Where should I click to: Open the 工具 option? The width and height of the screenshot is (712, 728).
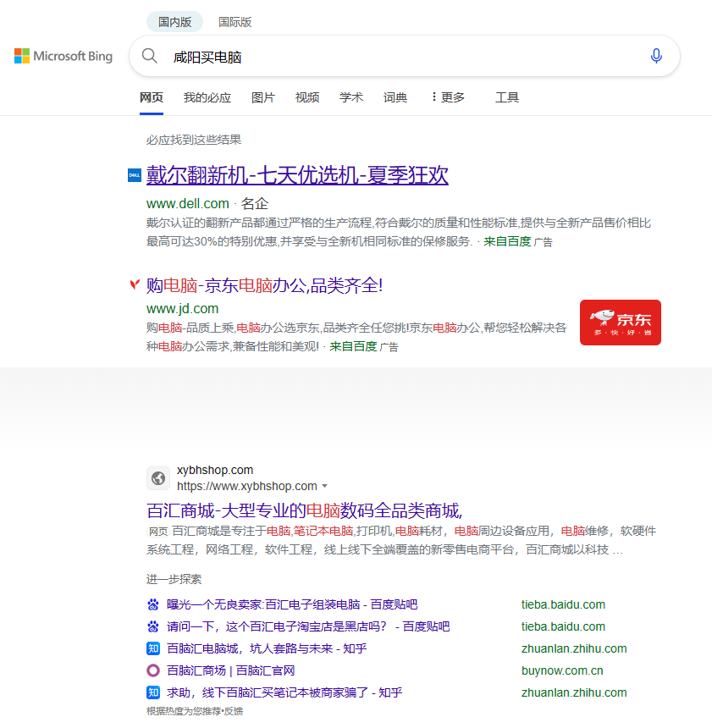click(x=507, y=97)
